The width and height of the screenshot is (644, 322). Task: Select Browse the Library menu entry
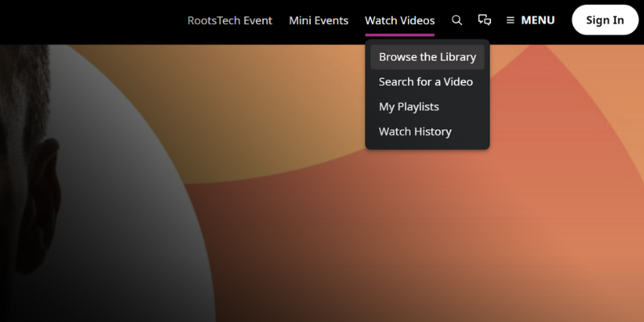click(x=427, y=57)
